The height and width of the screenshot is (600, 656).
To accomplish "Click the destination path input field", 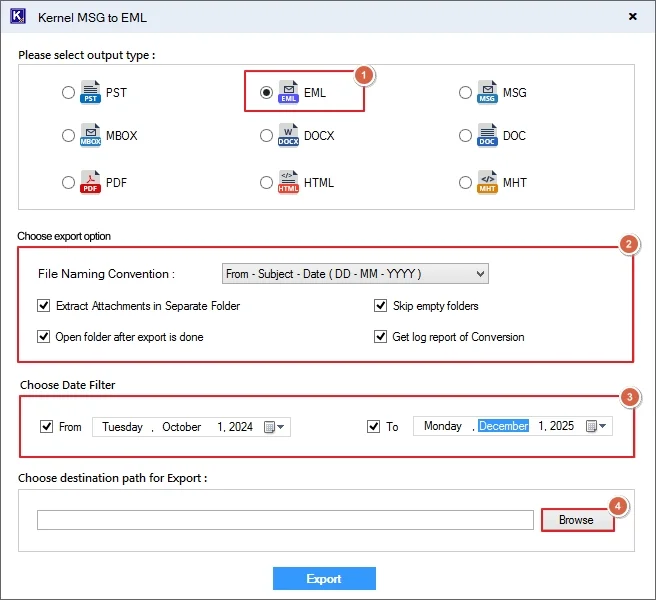I will tap(285, 520).
